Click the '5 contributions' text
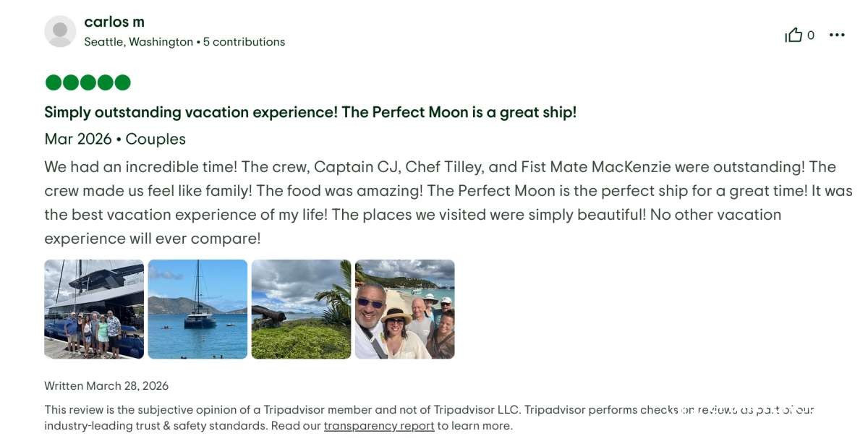868x444 pixels. (x=244, y=42)
